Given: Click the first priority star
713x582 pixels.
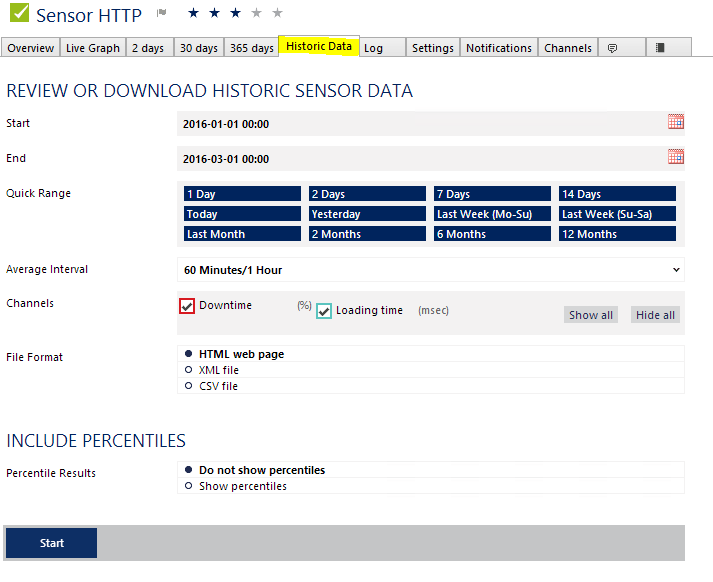Looking at the screenshot, I should (x=193, y=13).
